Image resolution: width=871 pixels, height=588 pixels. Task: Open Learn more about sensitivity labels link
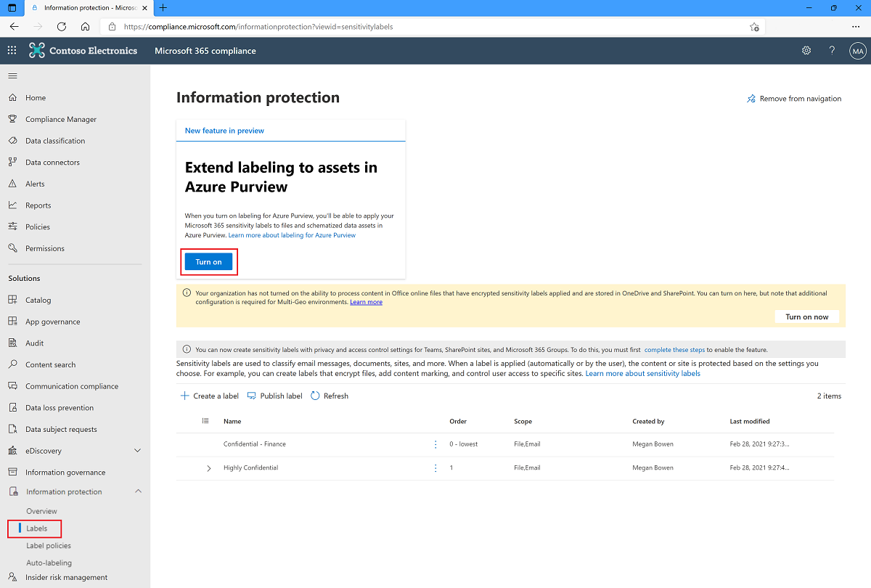pos(643,373)
